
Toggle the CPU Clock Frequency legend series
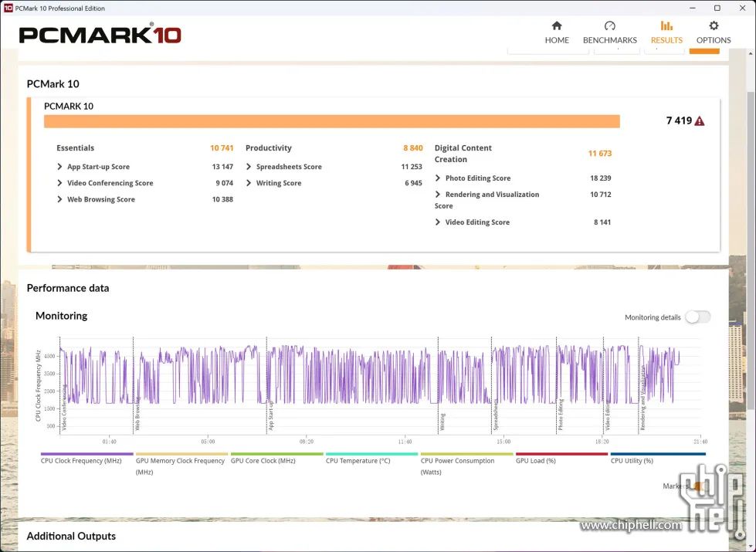[x=86, y=459]
